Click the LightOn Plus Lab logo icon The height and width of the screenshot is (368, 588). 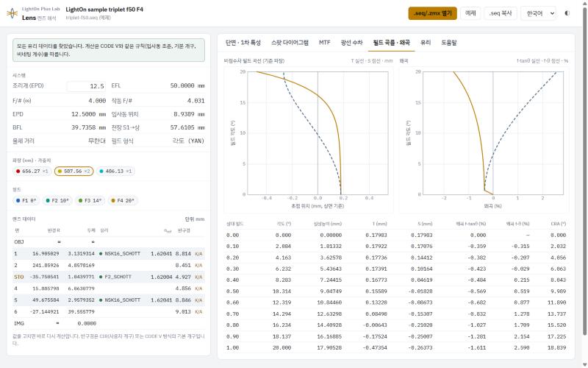point(12,13)
